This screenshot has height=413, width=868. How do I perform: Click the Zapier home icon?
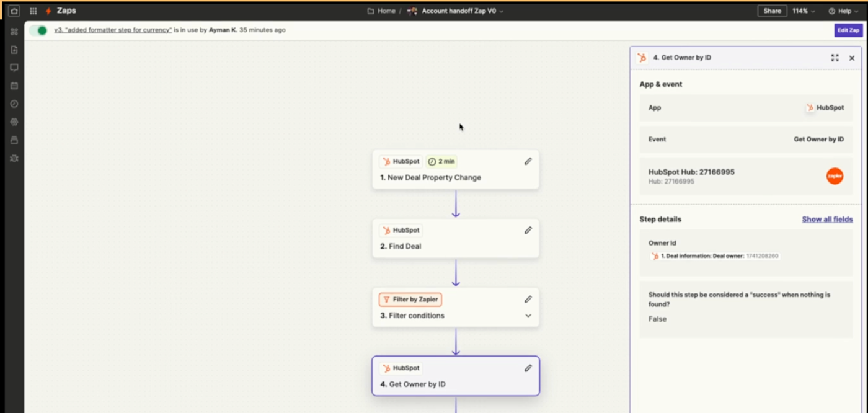pyautogui.click(x=14, y=11)
